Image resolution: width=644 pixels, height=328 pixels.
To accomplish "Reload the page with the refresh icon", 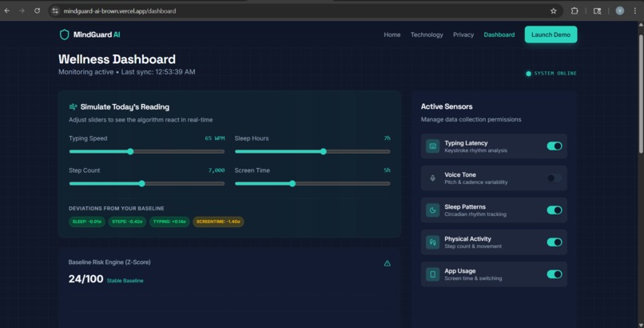I will [x=37, y=10].
